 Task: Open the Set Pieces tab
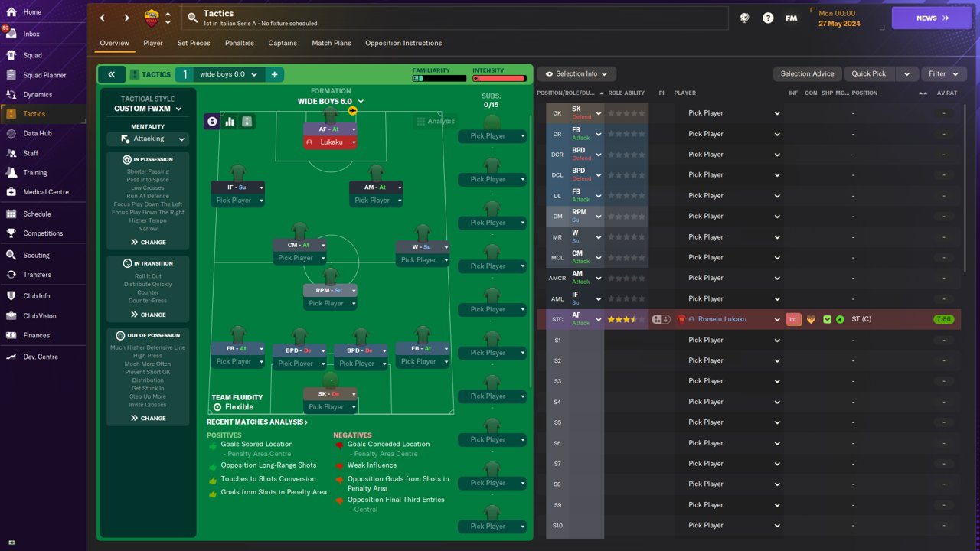(194, 43)
